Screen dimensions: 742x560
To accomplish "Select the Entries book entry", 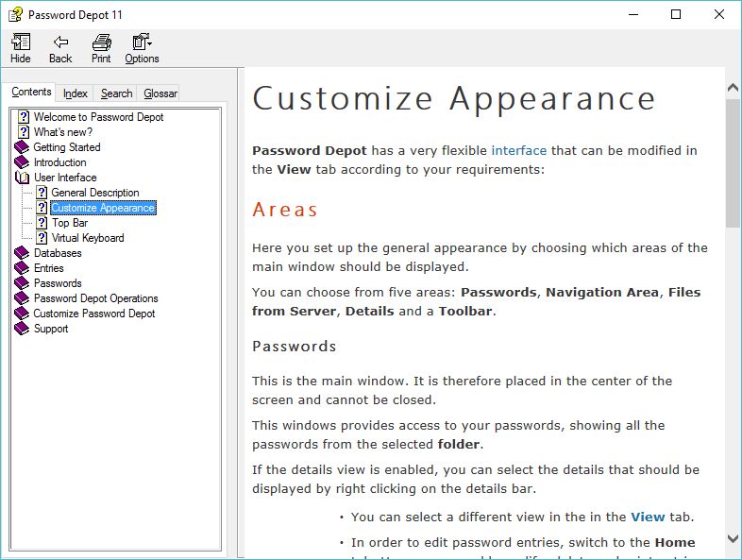I will tap(49, 268).
